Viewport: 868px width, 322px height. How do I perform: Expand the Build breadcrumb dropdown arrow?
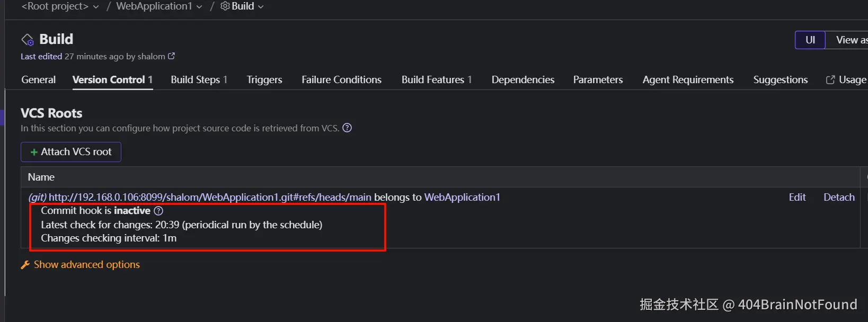[x=261, y=7]
